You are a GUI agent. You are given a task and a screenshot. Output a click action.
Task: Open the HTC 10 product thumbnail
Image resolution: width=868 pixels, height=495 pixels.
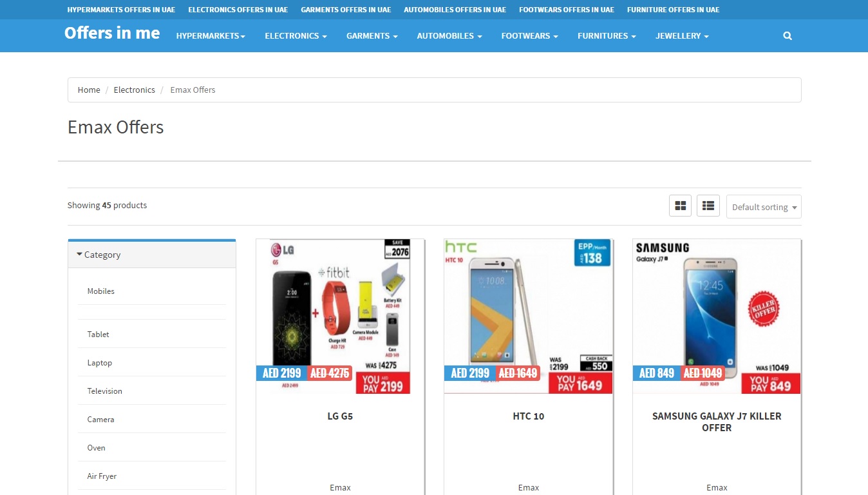click(x=528, y=316)
